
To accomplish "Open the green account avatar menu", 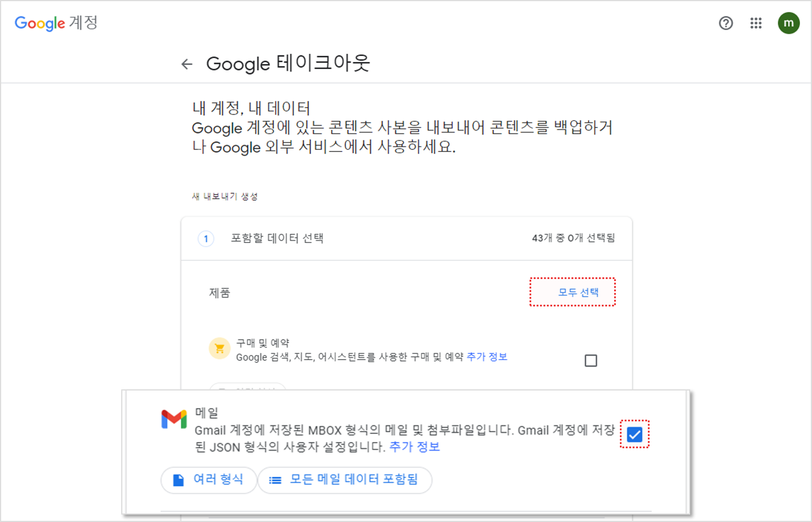I will pyautogui.click(x=789, y=23).
